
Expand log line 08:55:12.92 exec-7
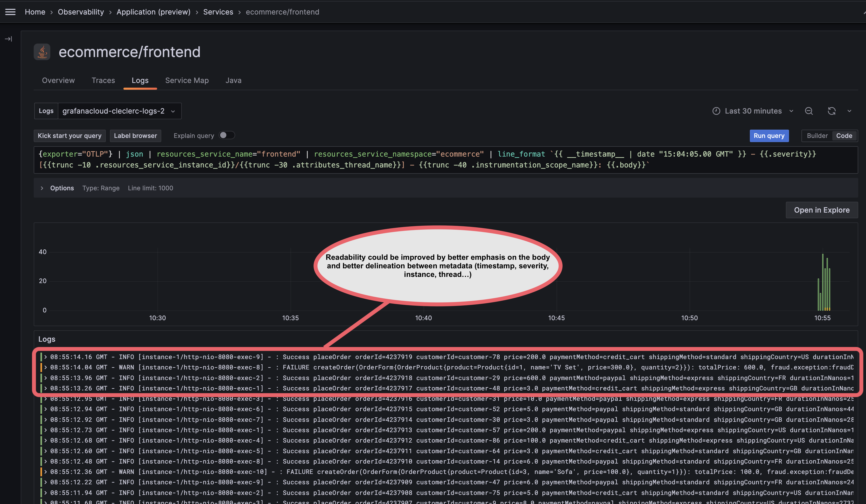(x=45, y=419)
